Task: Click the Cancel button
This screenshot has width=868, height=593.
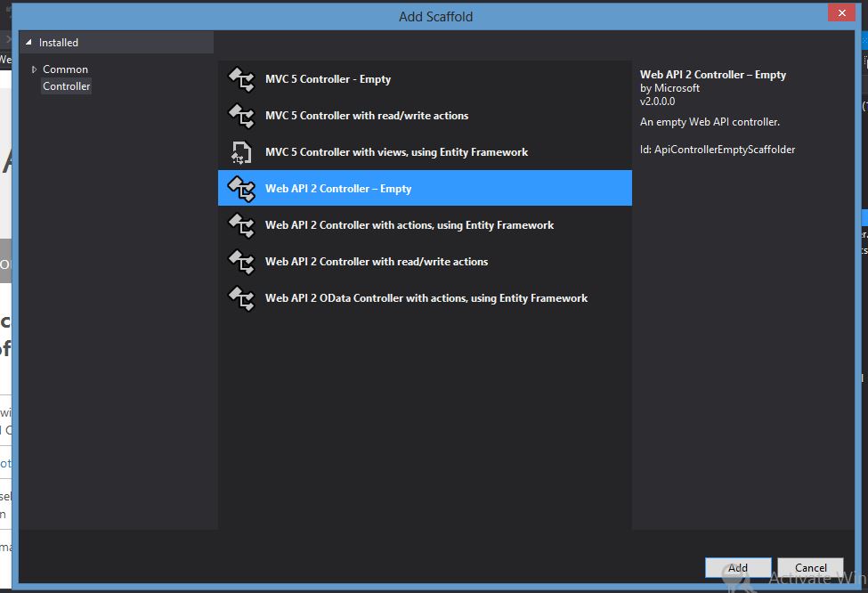Action: coord(810,567)
